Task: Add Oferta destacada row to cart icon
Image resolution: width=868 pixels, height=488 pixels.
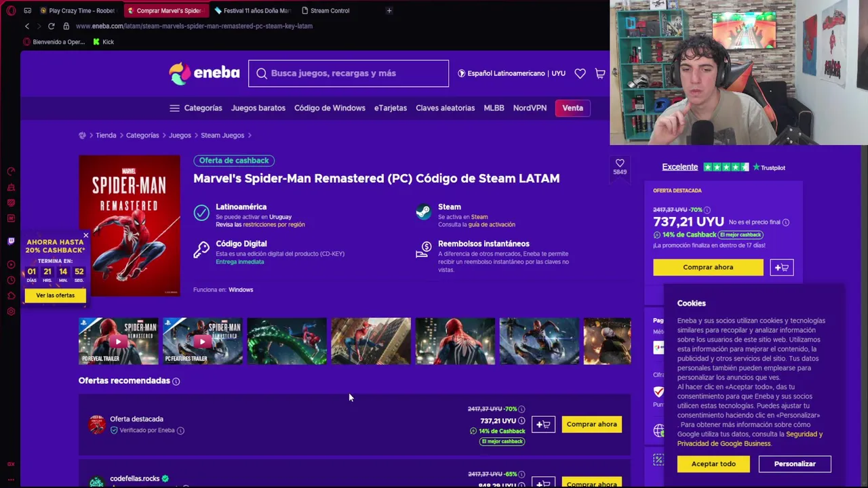Action: click(543, 424)
